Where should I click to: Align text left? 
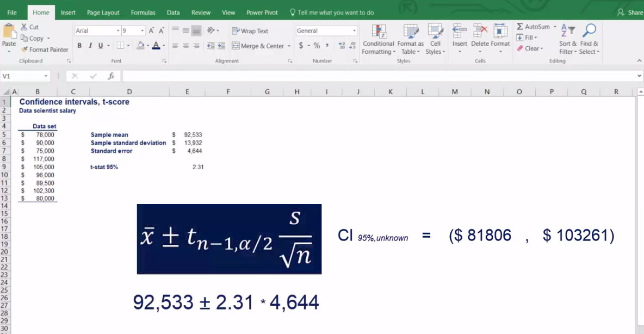[x=175, y=46]
